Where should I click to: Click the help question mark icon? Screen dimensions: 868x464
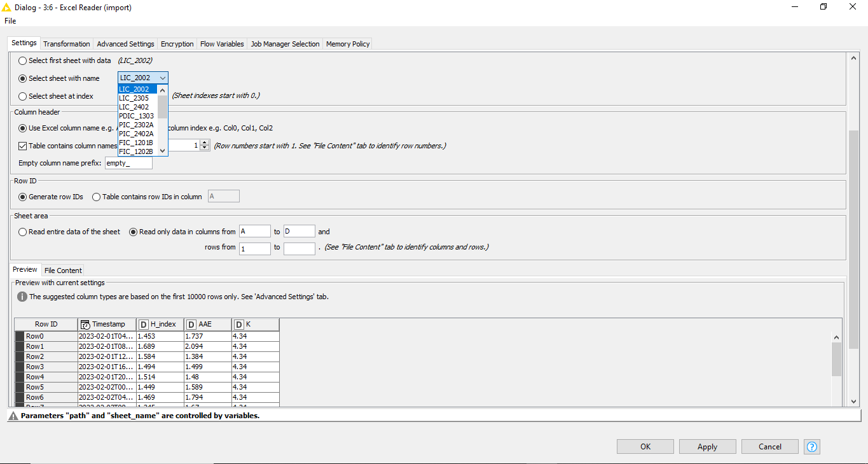click(812, 447)
